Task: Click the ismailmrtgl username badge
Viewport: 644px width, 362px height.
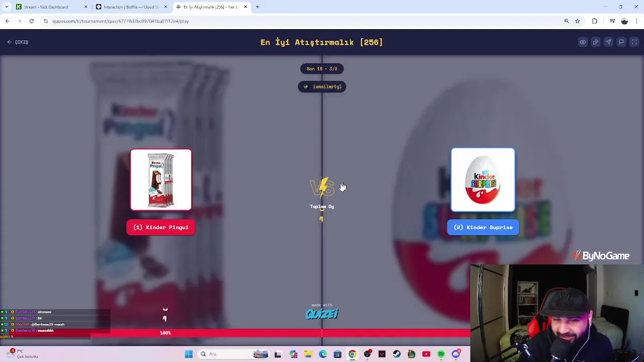Action: (x=322, y=86)
